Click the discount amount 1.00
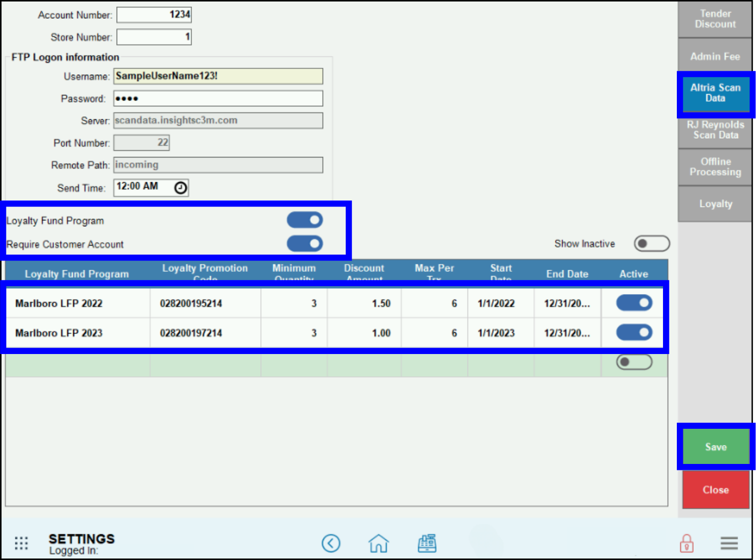Image resolution: width=756 pixels, height=560 pixels. [x=381, y=333]
